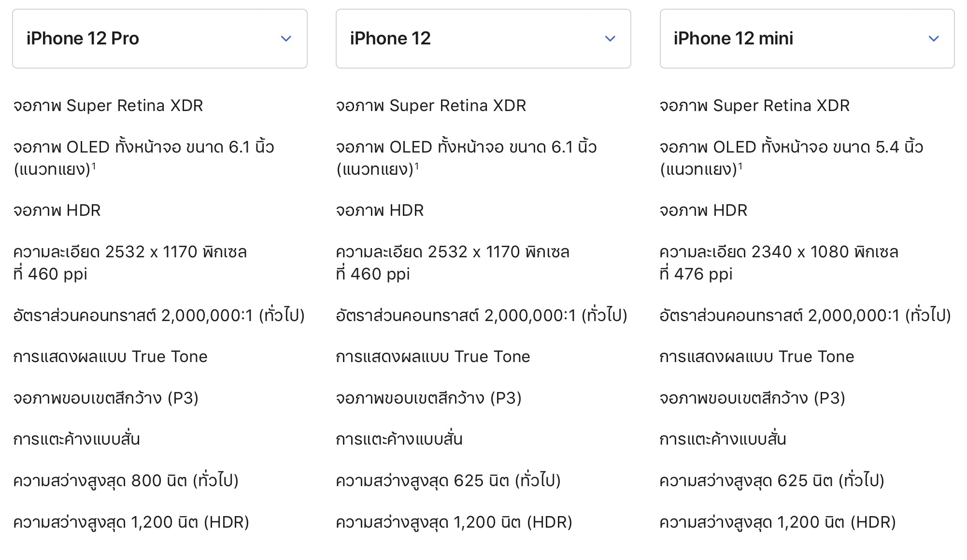Click True Tone text under iPhone 12 mini
967x560 pixels.
[x=756, y=357]
